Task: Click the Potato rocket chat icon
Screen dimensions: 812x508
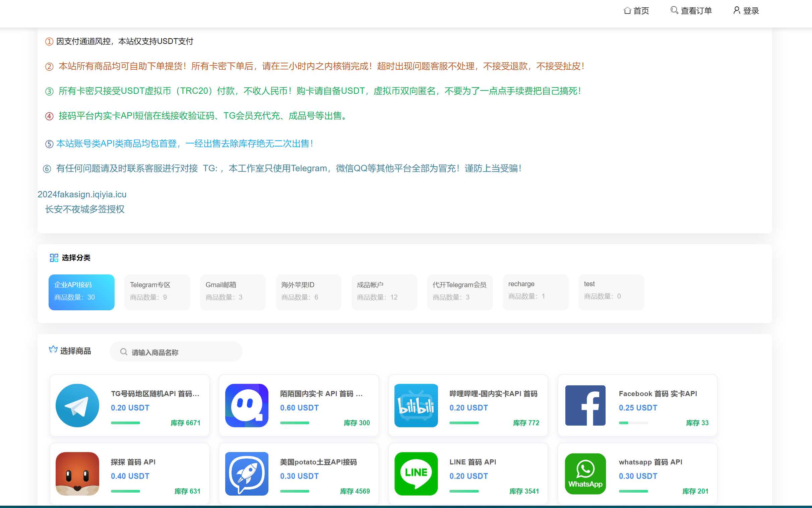Action: (247, 474)
